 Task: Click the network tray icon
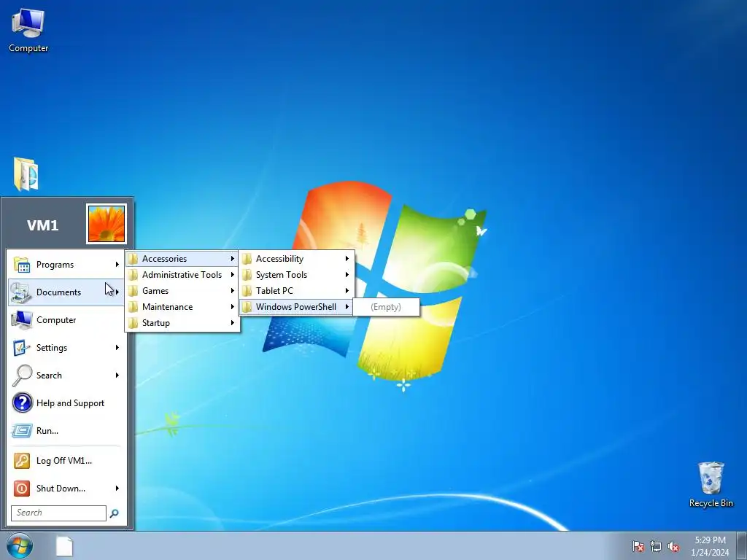tap(656, 547)
